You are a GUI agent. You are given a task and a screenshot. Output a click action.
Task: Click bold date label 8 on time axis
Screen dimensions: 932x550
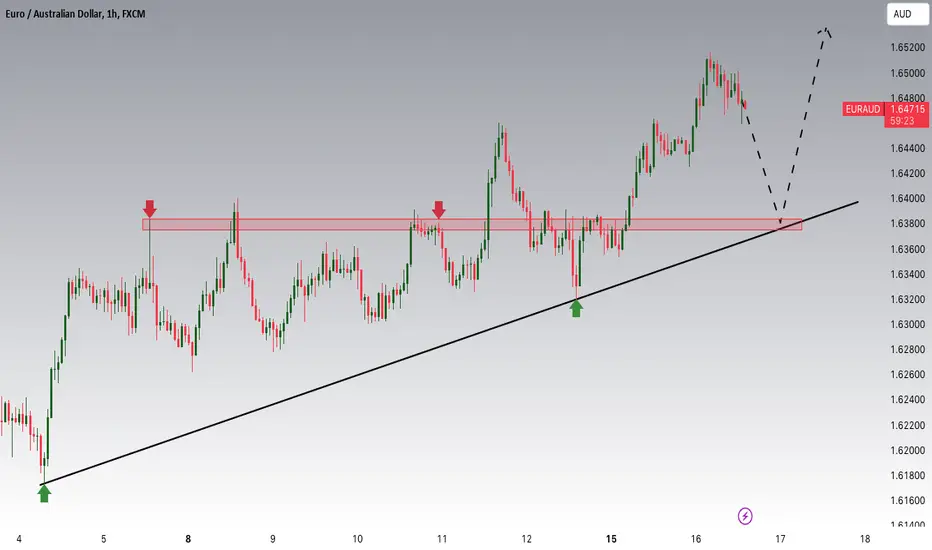188,539
